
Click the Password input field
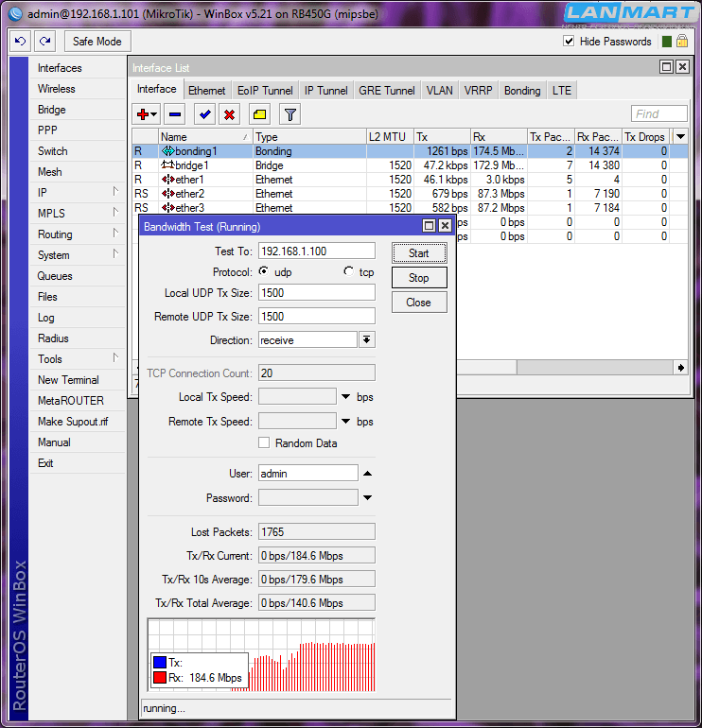click(x=308, y=497)
